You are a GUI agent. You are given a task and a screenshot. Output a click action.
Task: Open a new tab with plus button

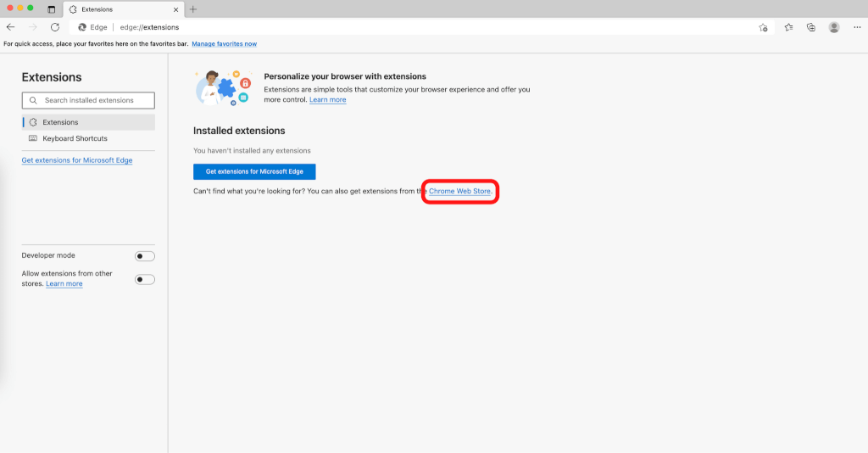tap(193, 9)
